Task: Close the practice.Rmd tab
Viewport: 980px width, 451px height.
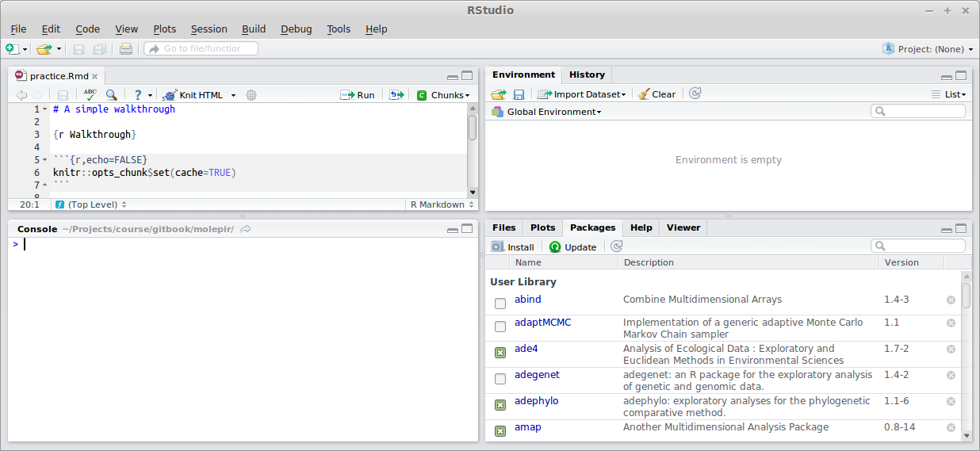Action: (95, 77)
